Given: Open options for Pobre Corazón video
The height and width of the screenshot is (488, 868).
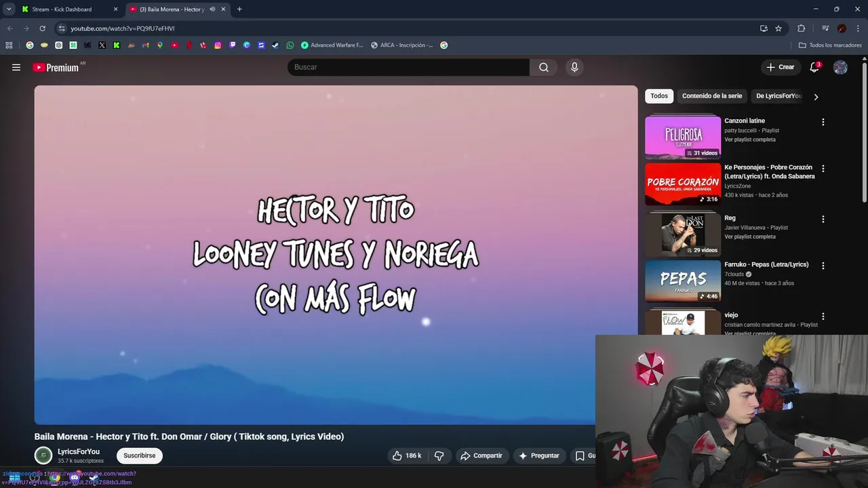Looking at the screenshot, I should pyautogui.click(x=823, y=168).
